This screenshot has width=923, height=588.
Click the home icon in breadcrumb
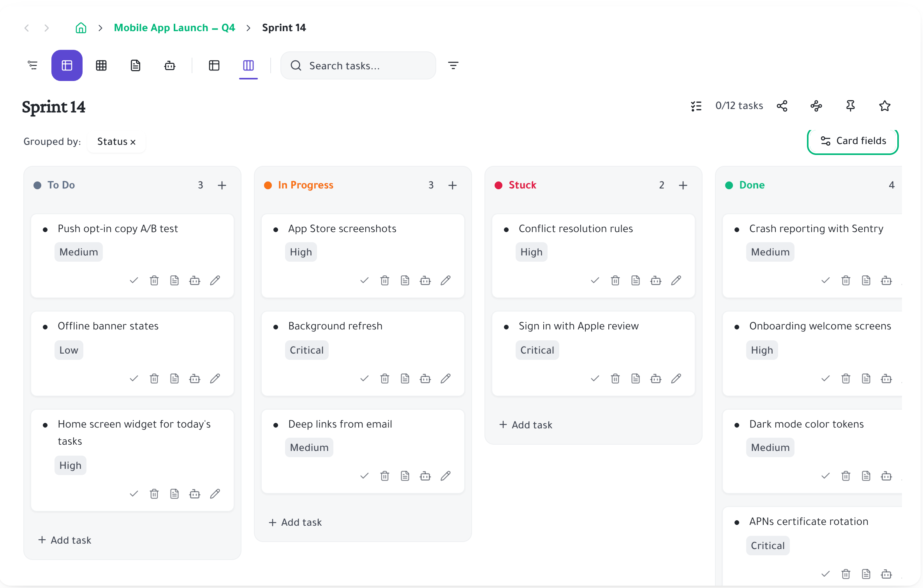(81, 28)
